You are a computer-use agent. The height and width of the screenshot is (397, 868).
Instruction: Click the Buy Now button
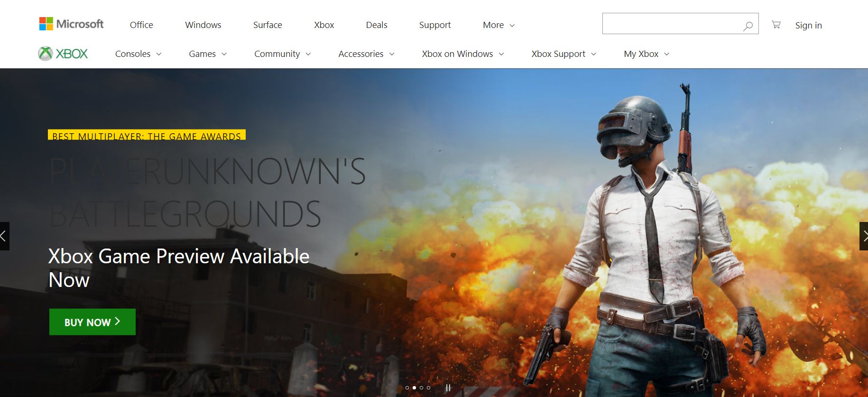click(92, 322)
